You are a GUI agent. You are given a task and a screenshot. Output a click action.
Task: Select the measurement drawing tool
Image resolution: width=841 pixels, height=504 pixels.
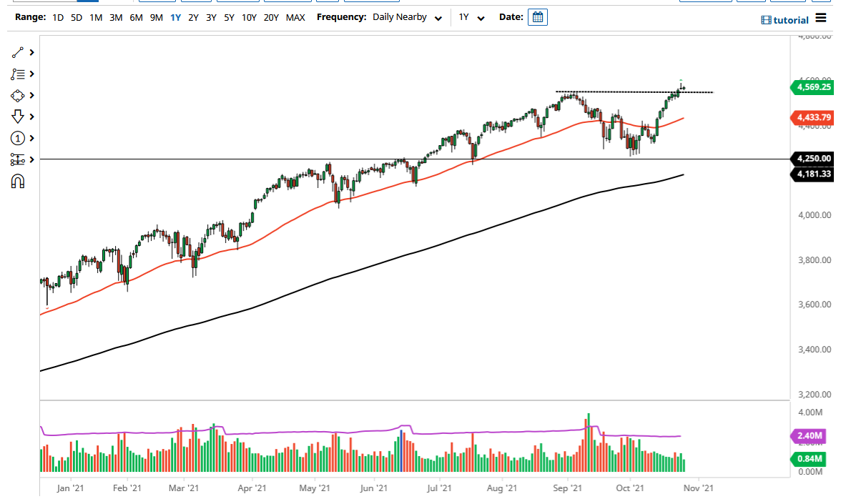(17, 159)
